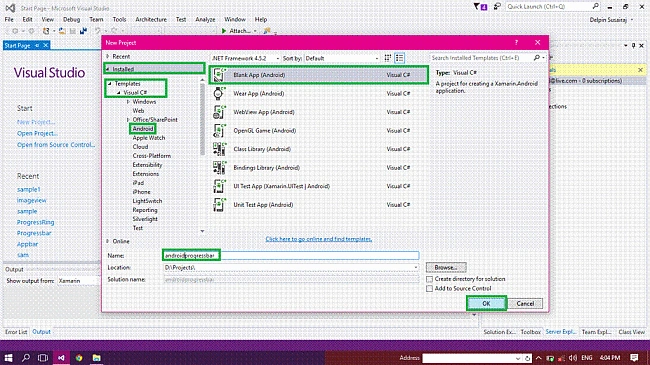Screen dimensions: 650x365
Task: Open the Analyze menu
Action: (205, 19)
